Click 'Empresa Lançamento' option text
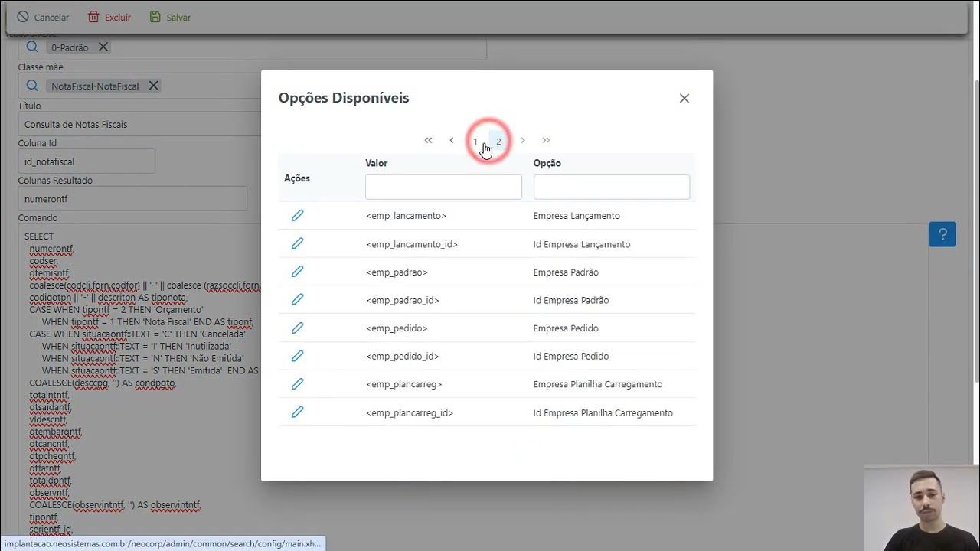Viewport: 980px width, 551px height. point(577,216)
